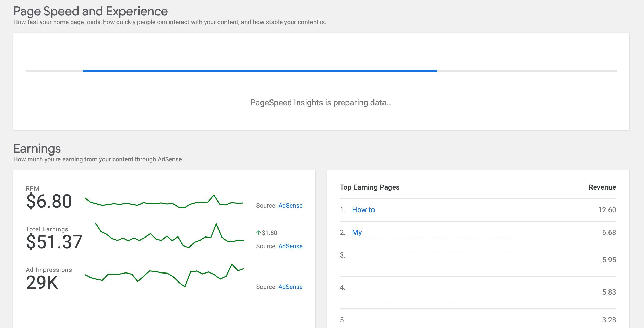This screenshot has height=328, width=644.
Task: Click the Ad Impressions metric label
Action: click(49, 270)
